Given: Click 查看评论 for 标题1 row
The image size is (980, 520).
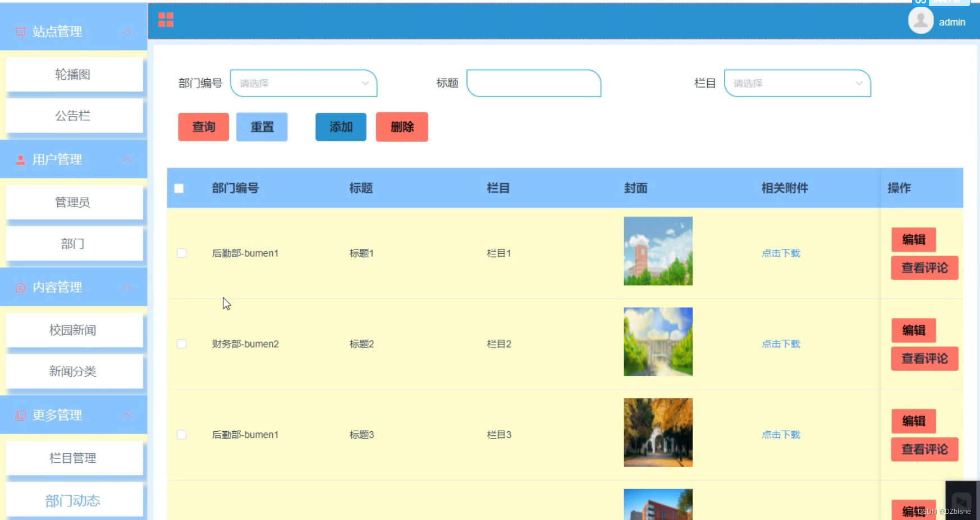Looking at the screenshot, I should [x=924, y=268].
